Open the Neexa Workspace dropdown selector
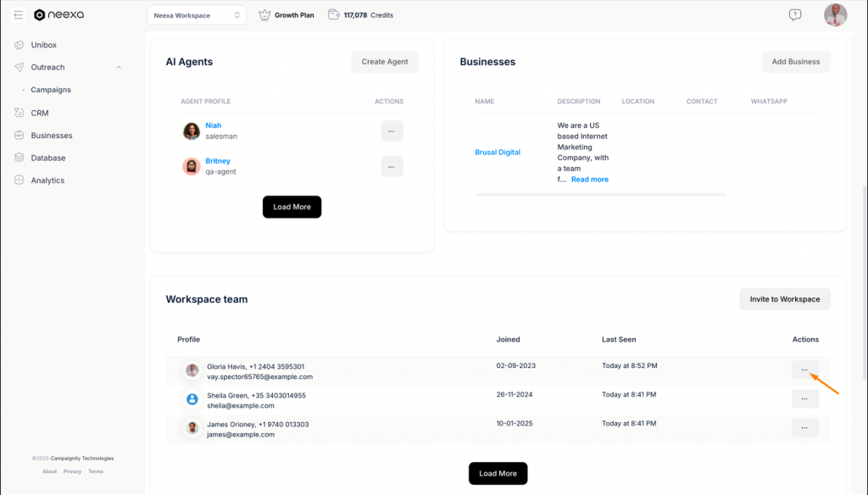This screenshot has width=868, height=495. pyautogui.click(x=197, y=15)
